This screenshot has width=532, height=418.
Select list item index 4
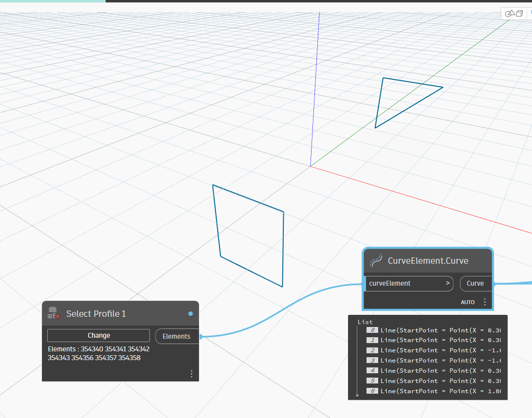pyautogui.click(x=372, y=370)
